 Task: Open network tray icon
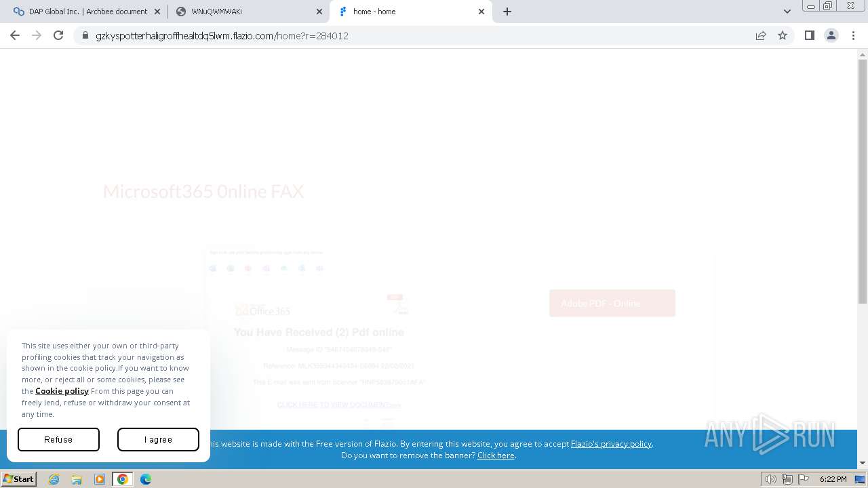(x=787, y=479)
